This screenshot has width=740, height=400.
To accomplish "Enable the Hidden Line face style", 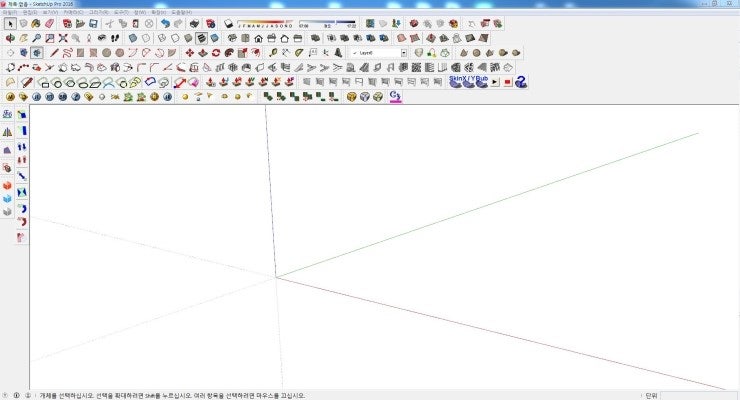I will click(175, 38).
